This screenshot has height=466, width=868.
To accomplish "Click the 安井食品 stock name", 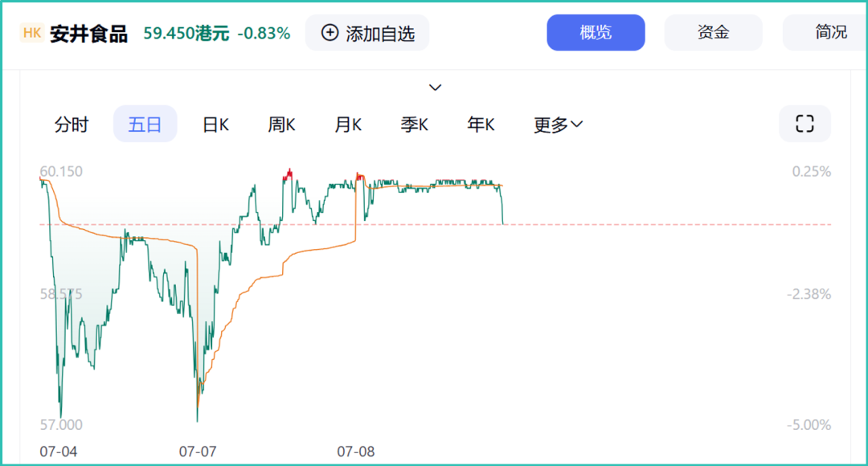I will [x=88, y=34].
